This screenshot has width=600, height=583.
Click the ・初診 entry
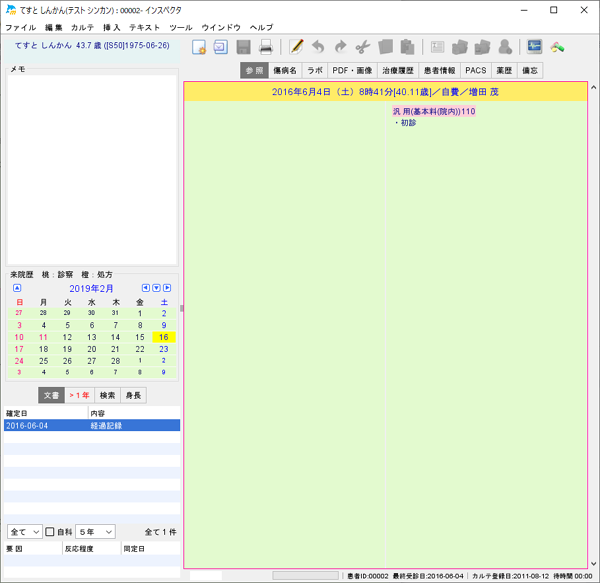pyautogui.click(x=405, y=123)
